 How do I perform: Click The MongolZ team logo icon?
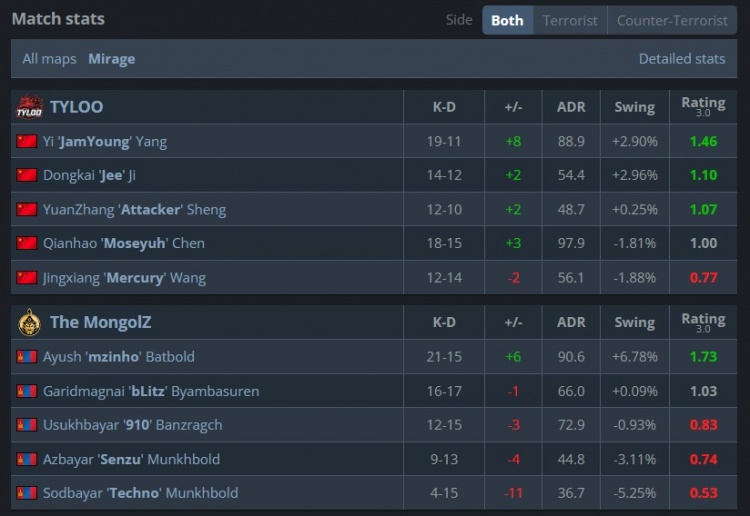pos(29,322)
